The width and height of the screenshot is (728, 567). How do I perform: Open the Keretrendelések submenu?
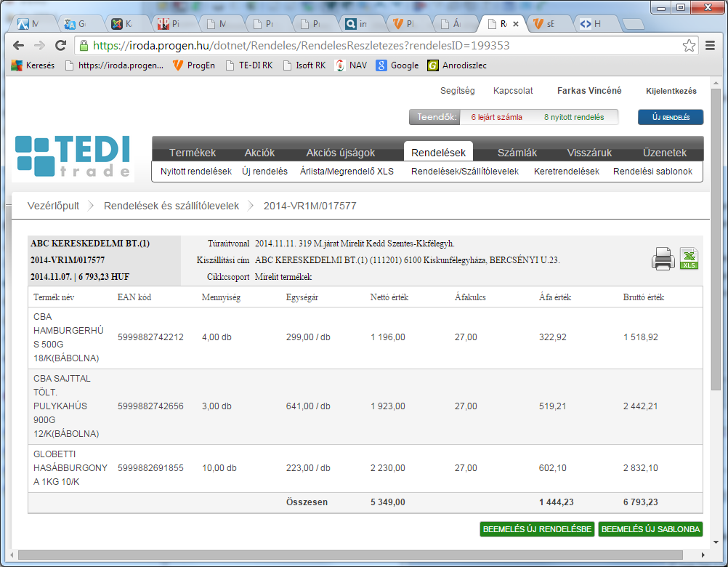[x=567, y=172]
